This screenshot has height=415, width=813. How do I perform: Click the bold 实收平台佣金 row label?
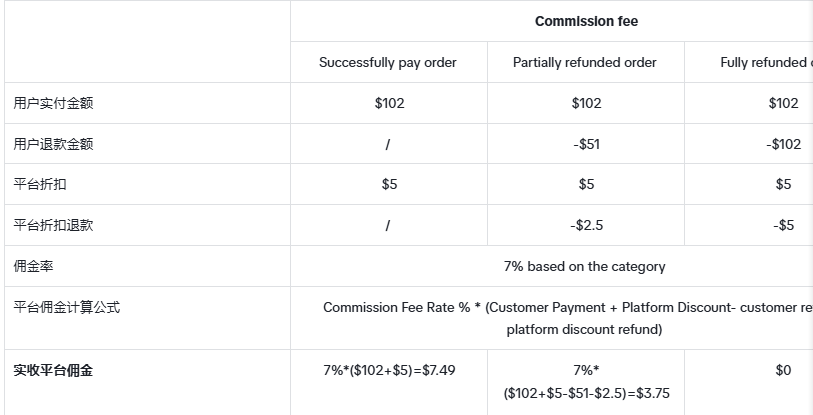[53, 370]
